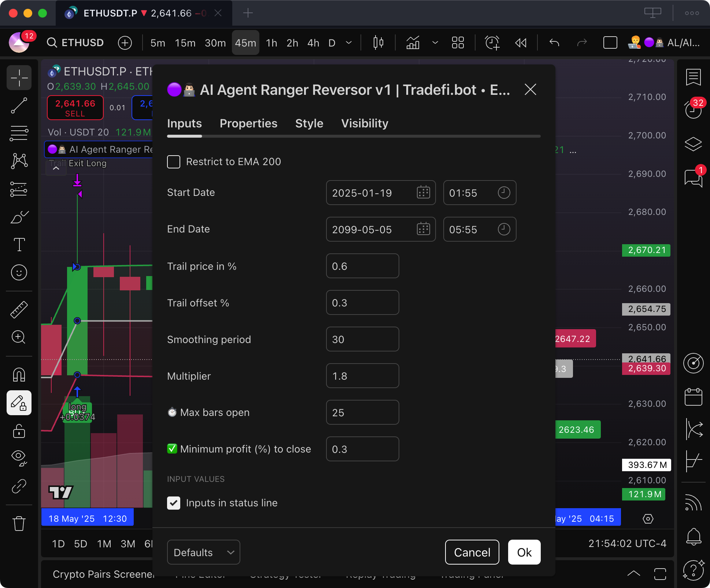Select the trend line drawing tool
This screenshot has width=710, height=588.
19,105
